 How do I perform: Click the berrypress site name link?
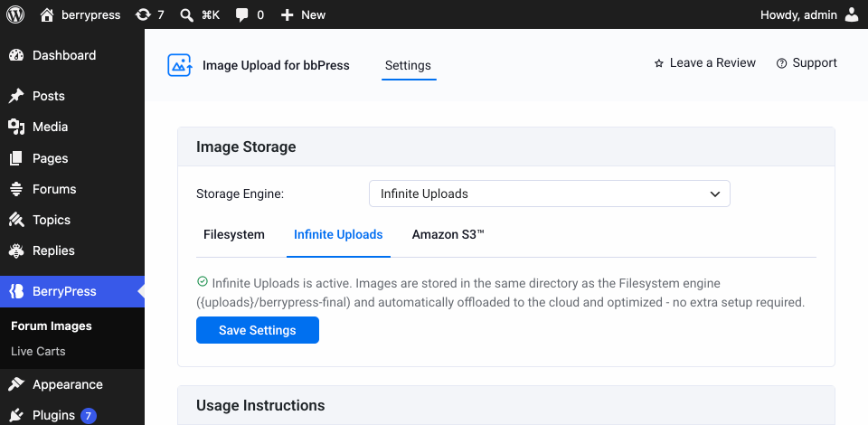pos(90,15)
